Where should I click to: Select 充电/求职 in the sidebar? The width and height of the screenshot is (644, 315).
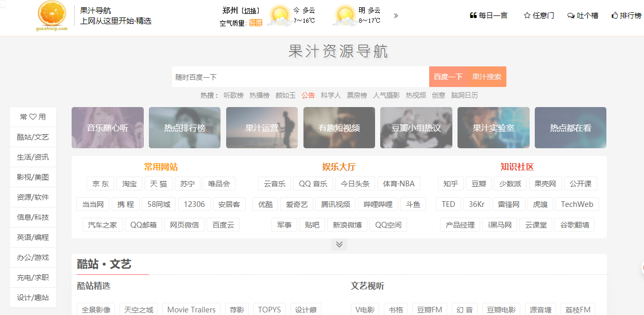[x=33, y=277]
